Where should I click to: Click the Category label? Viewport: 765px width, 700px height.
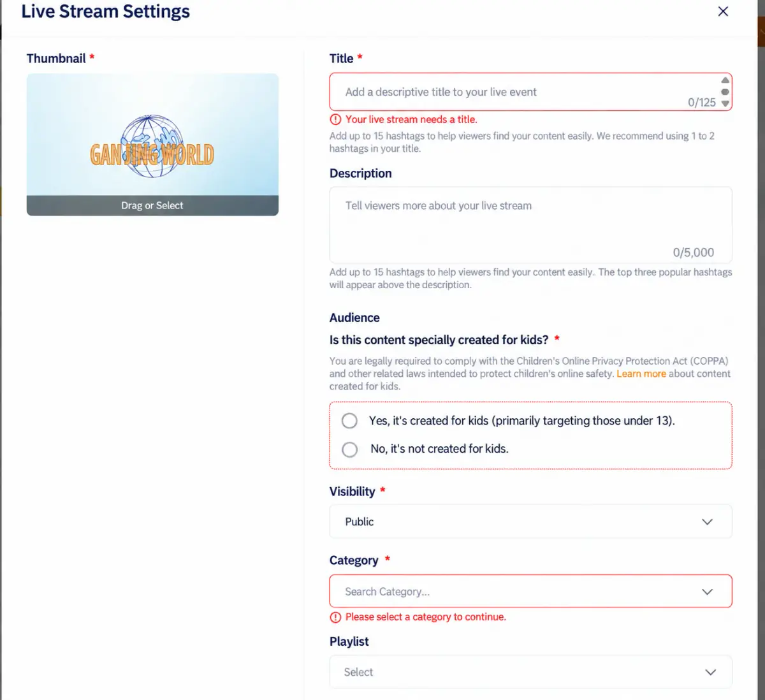click(x=354, y=560)
